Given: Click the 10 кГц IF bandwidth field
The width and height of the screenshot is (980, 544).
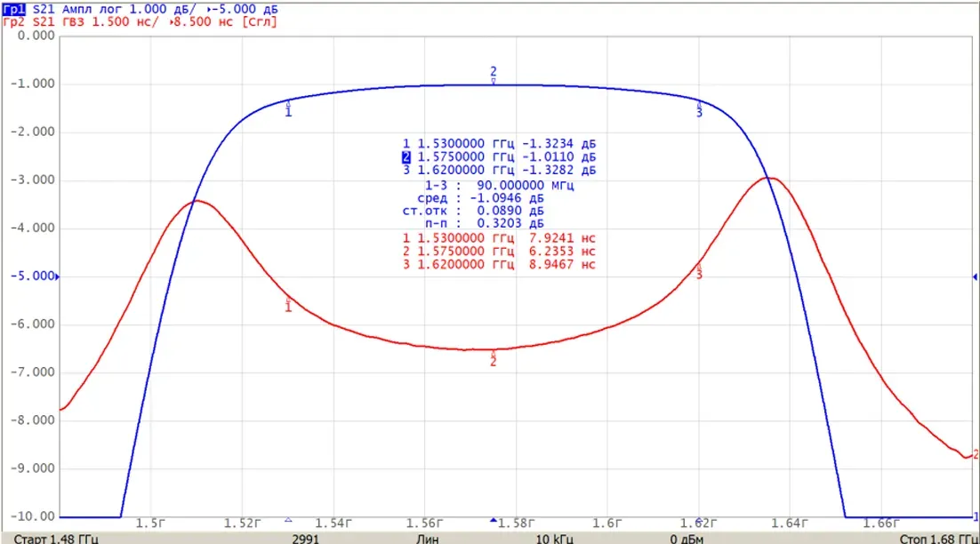Looking at the screenshot, I should point(554,539).
